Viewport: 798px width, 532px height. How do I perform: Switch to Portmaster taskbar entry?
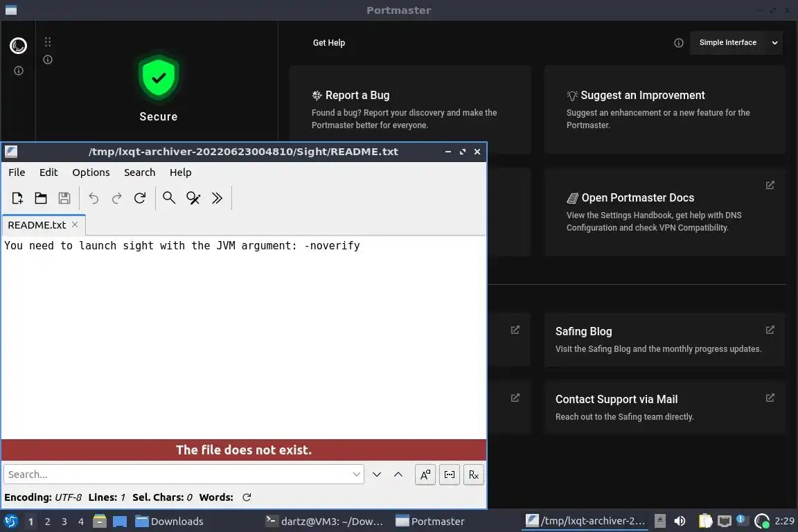pos(431,522)
